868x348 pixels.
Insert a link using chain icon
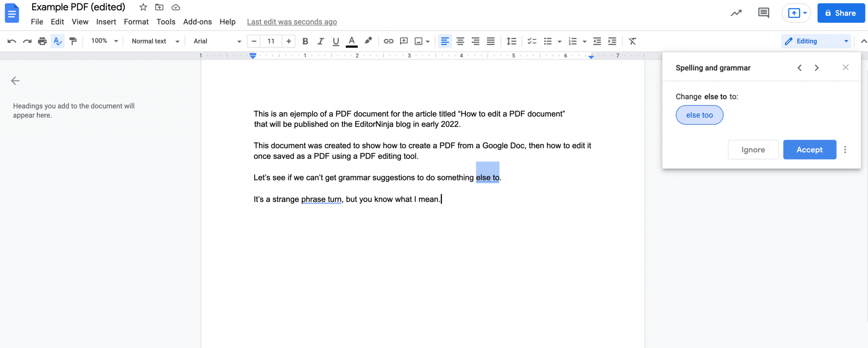[x=389, y=41]
